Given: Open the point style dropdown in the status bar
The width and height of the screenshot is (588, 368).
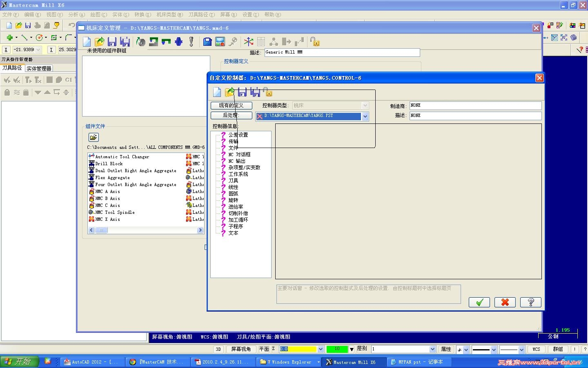Looking at the screenshot, I should click(466, 350).
